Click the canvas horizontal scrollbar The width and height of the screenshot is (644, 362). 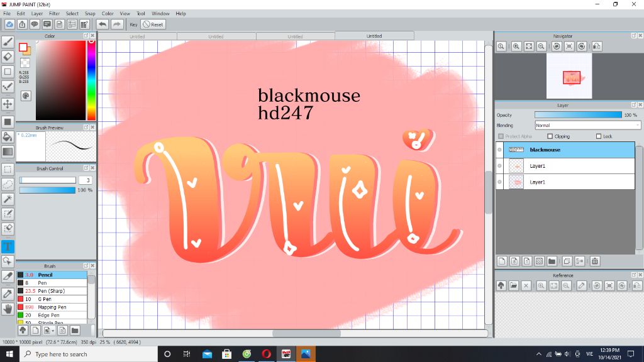pyautogui.click(x=306, y=333)
